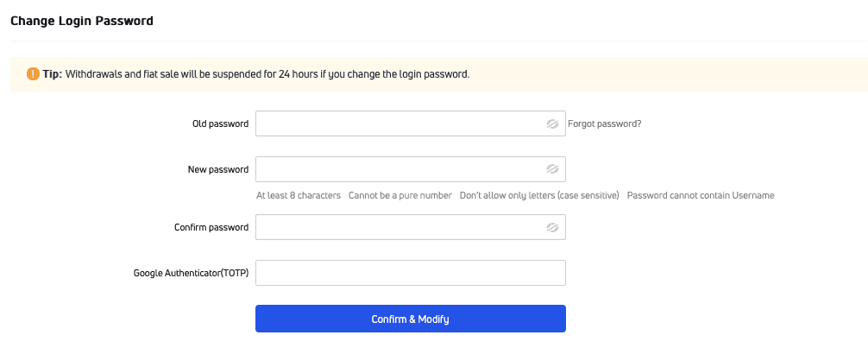
Task: Reveal the confirm password entry
Action: click(x=552, y=227)
